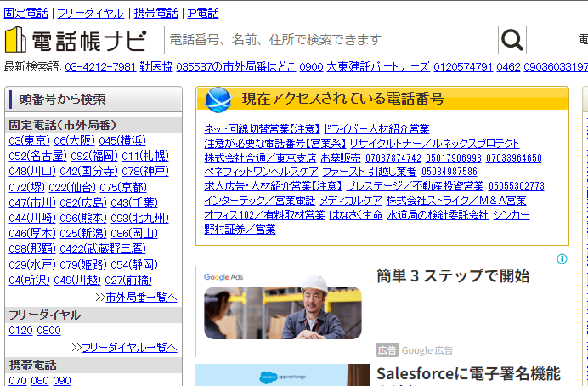Image resolution: width=588 pixels, height=386 pixels.
Task: Open プレステージ/不動産投資営業 link
Action: pyautogui.click(x=415, y=186)
